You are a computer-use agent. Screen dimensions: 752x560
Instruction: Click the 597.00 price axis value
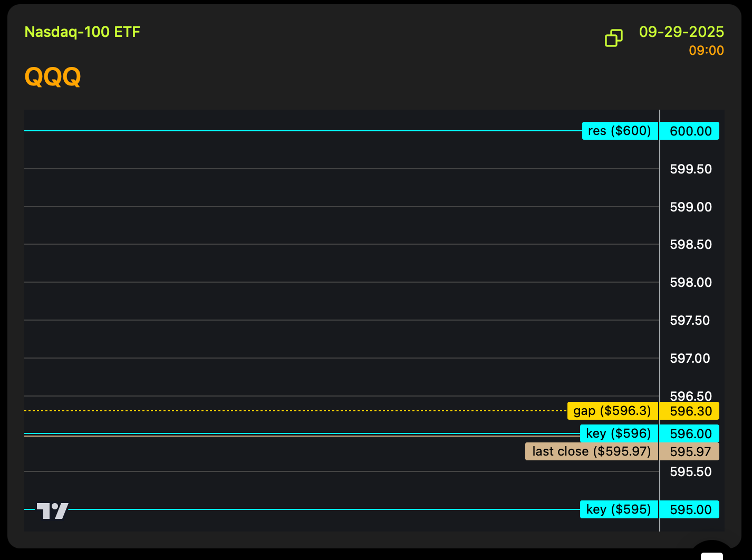[x=690, y=359]
